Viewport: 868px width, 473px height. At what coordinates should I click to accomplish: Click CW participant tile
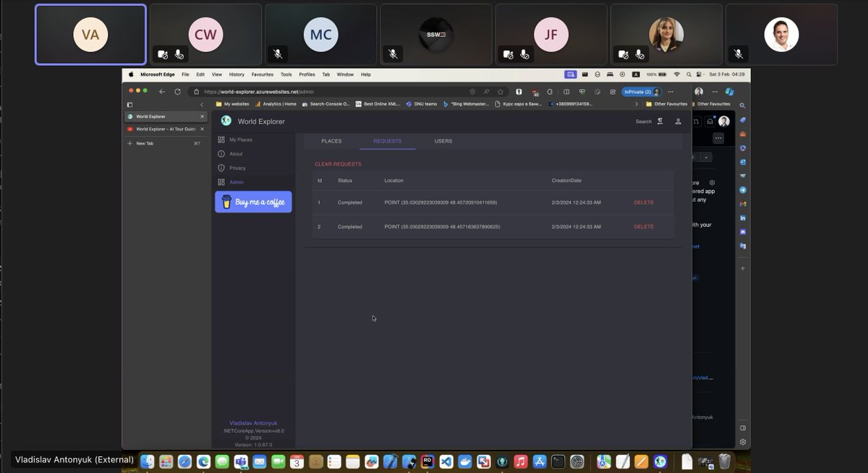click(x=205, y=34)
